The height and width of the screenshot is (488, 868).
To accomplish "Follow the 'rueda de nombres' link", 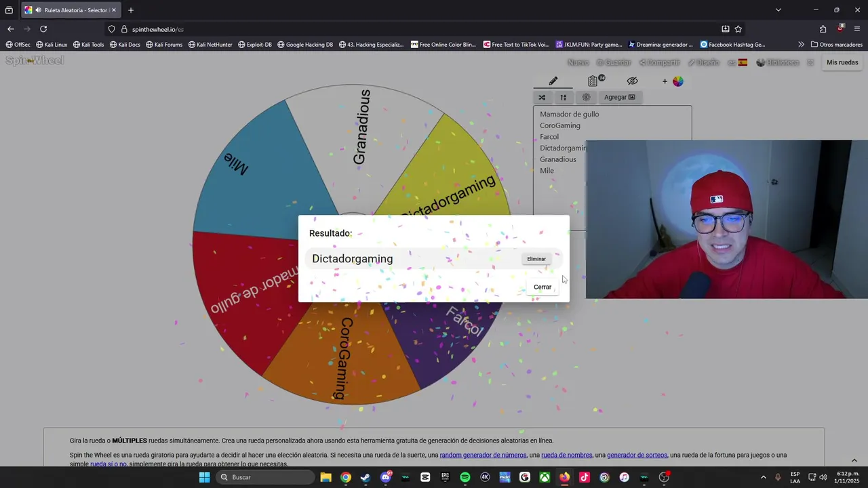I will 567,455.
